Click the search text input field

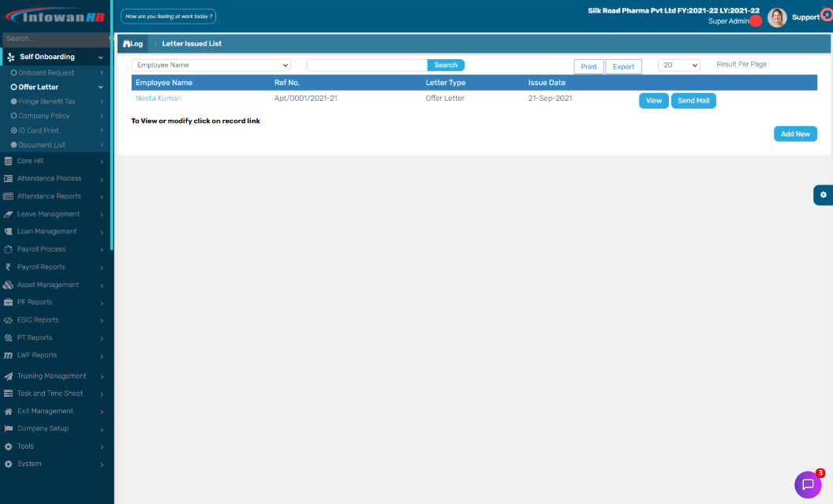[x=367, y=65]
